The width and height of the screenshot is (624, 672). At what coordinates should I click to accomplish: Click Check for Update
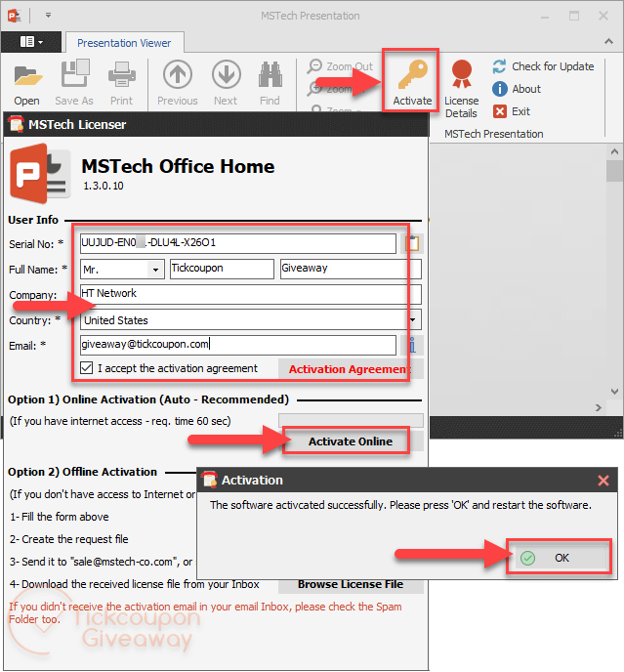pyautogui.click(x=543, y=66)
